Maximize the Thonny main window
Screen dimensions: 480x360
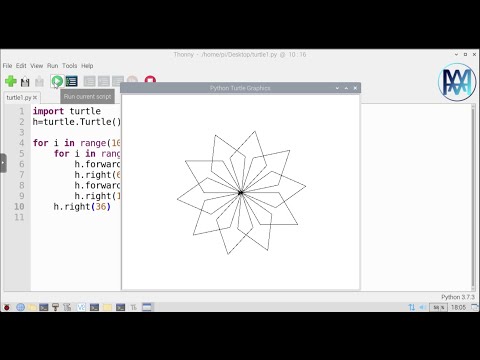point(465,54)
